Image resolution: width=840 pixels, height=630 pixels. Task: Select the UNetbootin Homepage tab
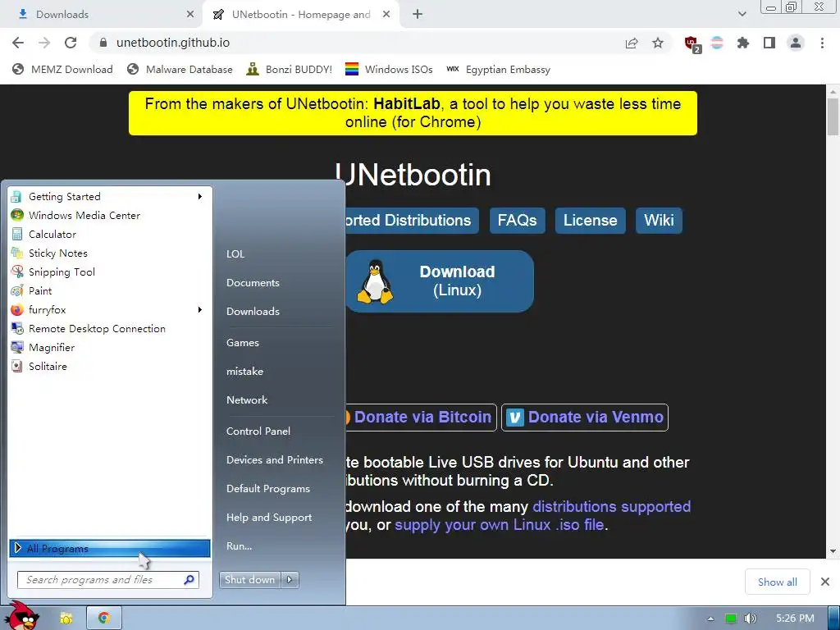(300, 15)
